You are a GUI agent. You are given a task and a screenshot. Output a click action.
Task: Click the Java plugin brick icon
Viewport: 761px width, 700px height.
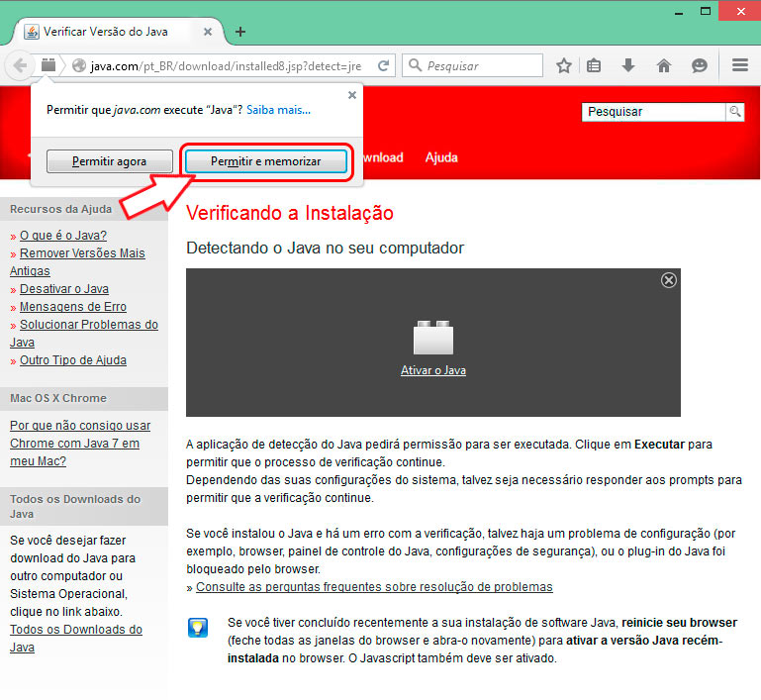point(432,338)
